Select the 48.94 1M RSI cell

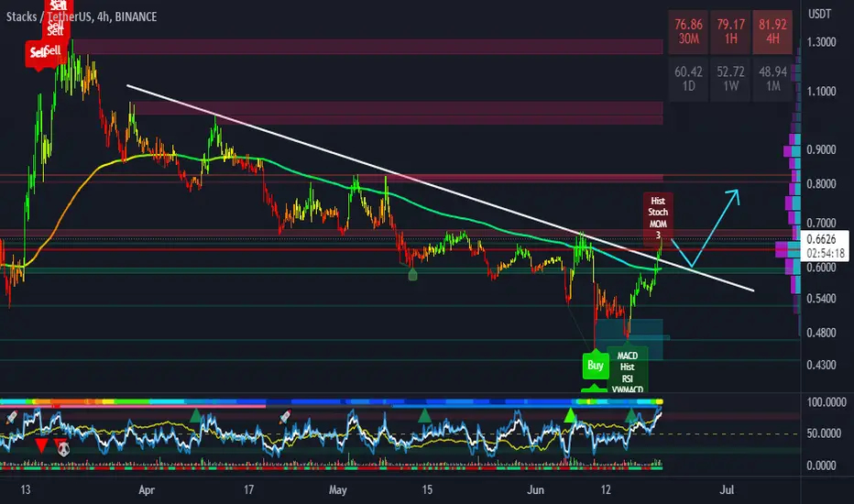click(772, 79)
